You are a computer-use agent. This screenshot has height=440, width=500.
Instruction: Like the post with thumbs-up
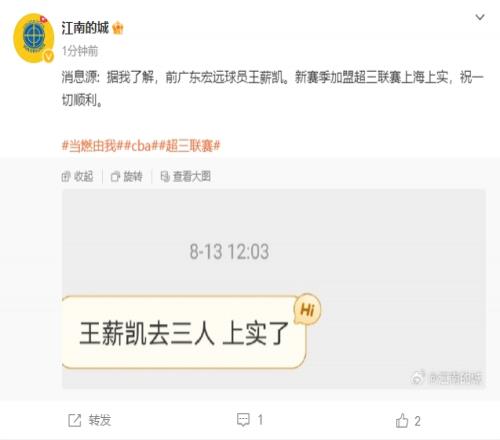(x=402, y=420)
